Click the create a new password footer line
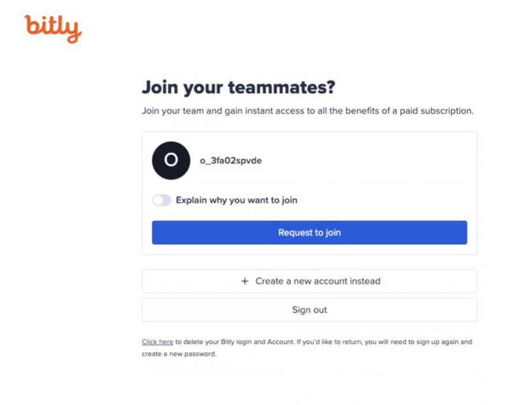The width and height of the screenshot is (532, 405). point(179,354)
